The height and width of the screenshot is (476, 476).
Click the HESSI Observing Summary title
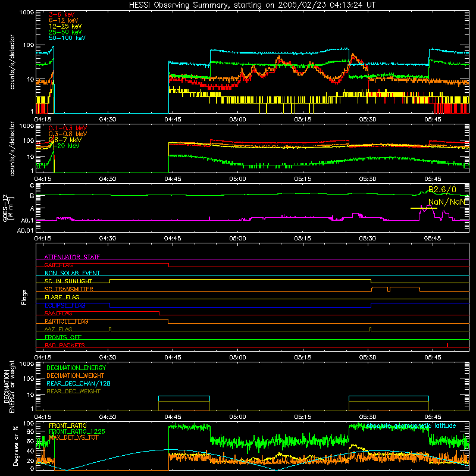coord(252,5)
